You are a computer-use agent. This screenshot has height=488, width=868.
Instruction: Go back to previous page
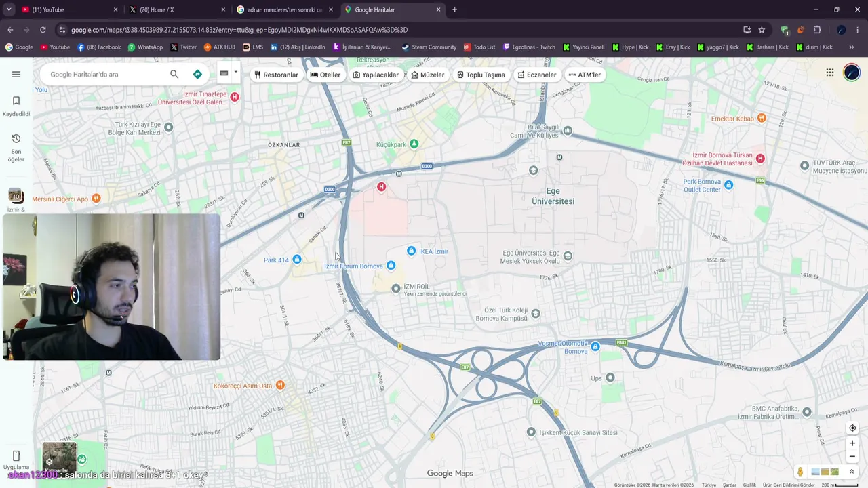point(10,30)
